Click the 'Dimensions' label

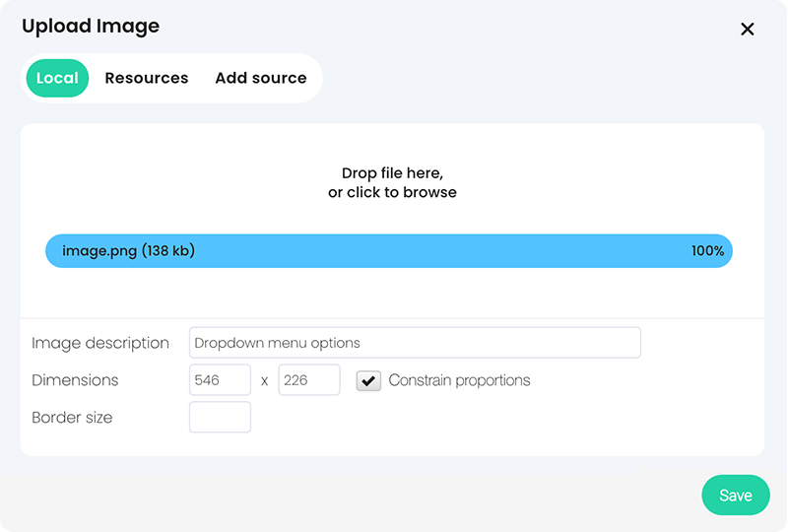[x=75, y=380]
